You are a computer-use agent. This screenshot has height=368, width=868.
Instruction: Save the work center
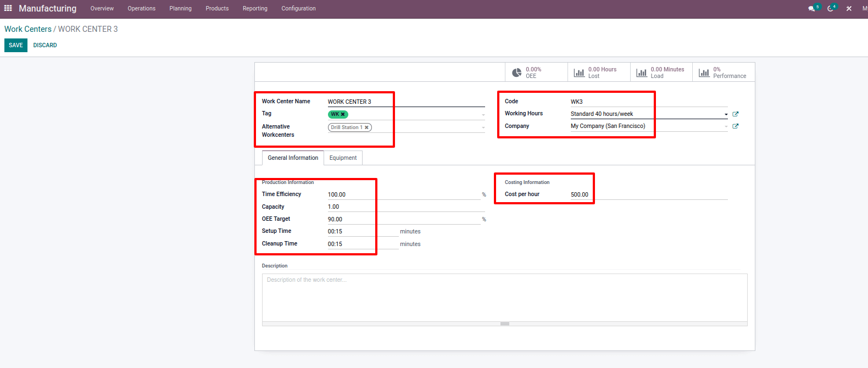click(x=16, y=45)
